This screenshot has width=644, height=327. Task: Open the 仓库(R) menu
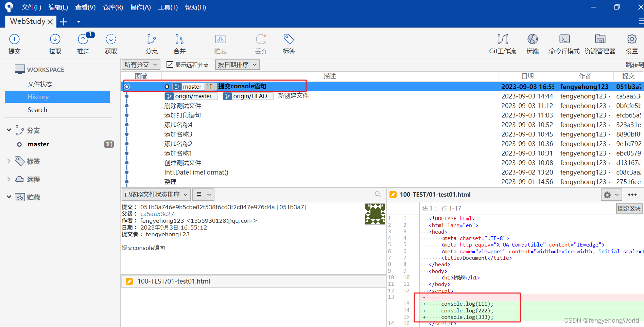113,7
